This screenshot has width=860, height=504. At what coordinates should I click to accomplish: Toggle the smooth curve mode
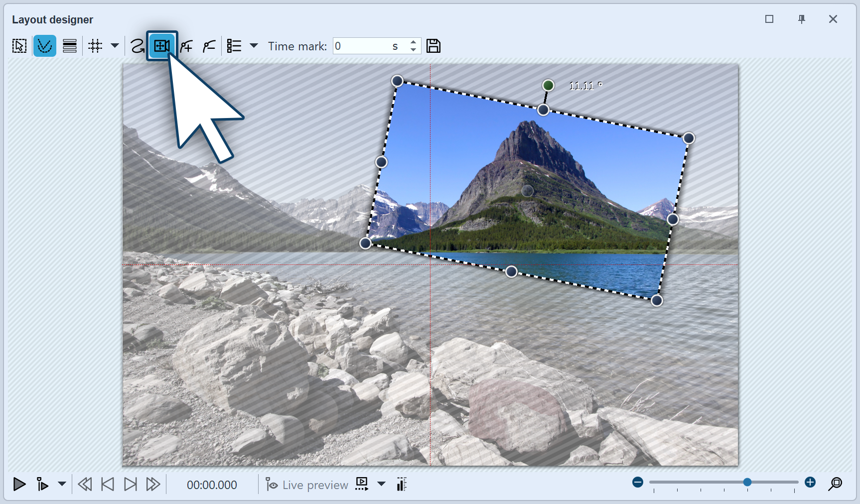(x=45, y=45)
